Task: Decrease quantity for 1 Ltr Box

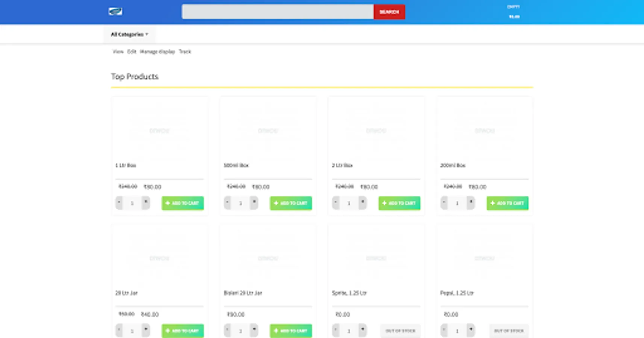Action: tap(119, 203)
